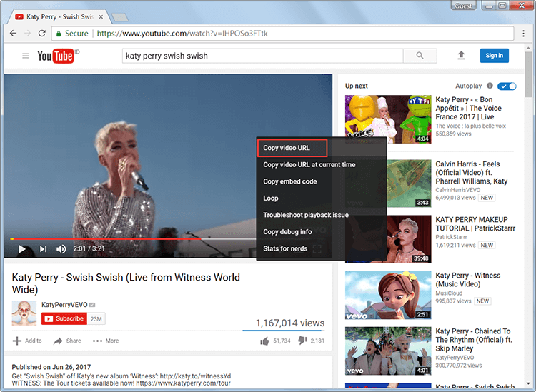Enter fullscreen with the fullscreen icon
The image size is (536, 392).
click(x=317, y=249)
